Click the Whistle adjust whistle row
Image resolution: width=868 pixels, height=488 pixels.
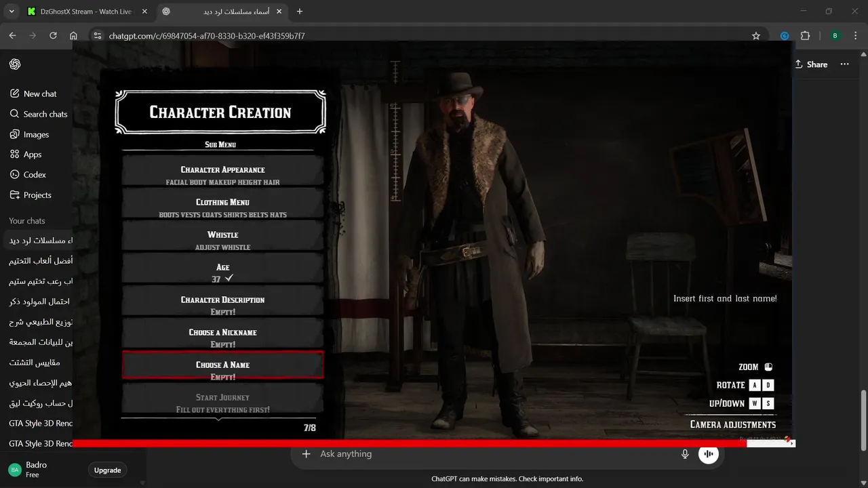click(222, 237)
